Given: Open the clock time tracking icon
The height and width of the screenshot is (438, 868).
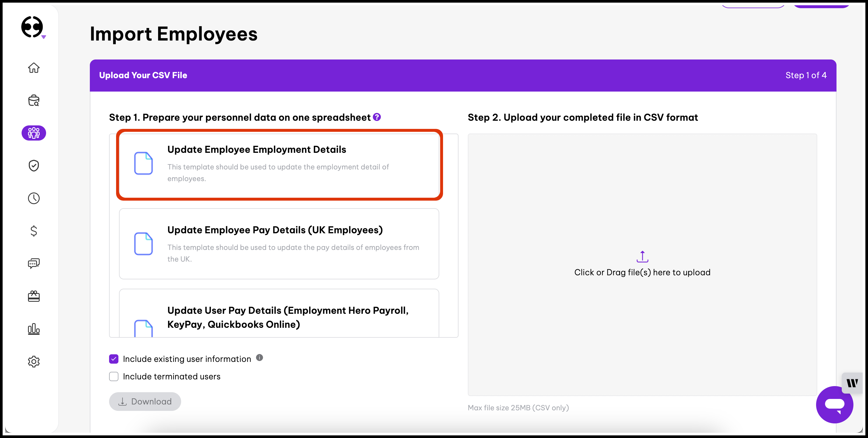Looking at the screenshot, I should pos(34,198).
